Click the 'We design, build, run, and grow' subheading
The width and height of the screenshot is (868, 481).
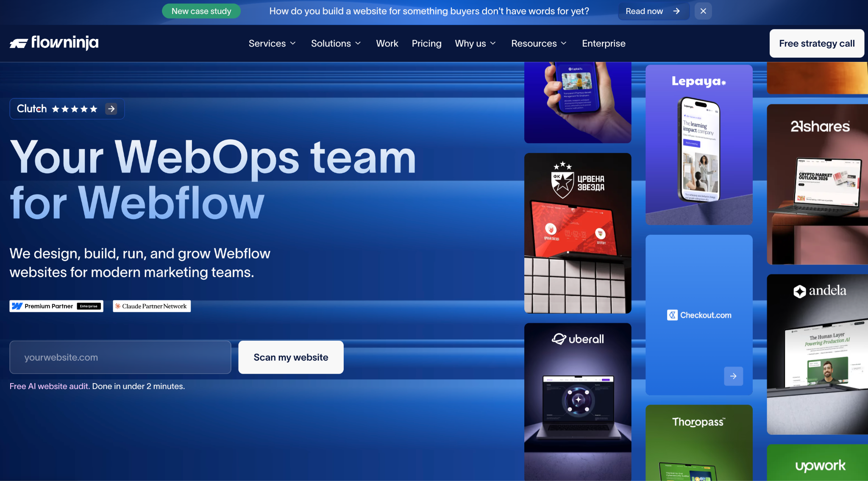pyautogui.click(x=140, y=263)
